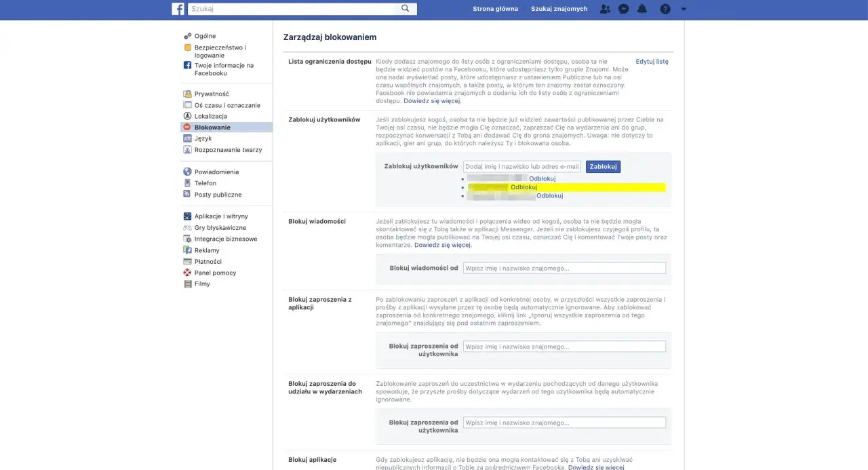Open Powiadomienia settings section
Image resolution: width=868 pixels, height=470 pixels.
tap(216, 172)
